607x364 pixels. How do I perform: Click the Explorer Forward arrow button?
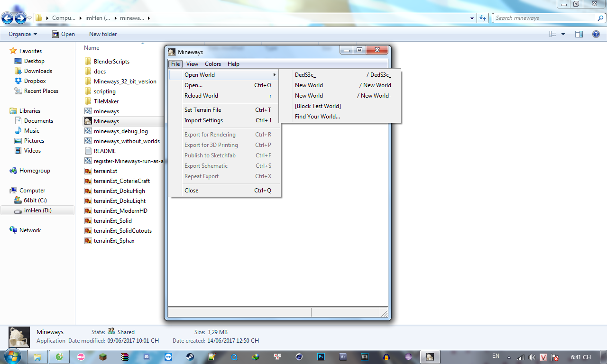(20, 18)
